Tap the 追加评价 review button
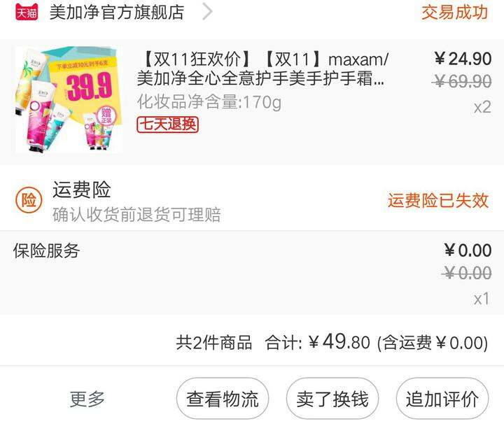 (442, 399)
